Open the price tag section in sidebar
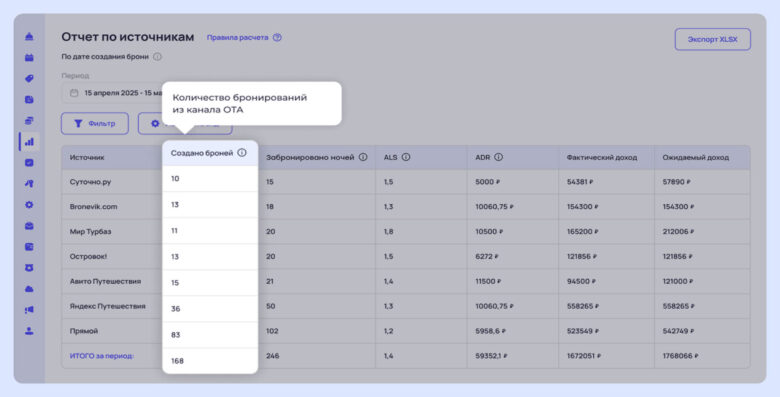 [29, 79]
